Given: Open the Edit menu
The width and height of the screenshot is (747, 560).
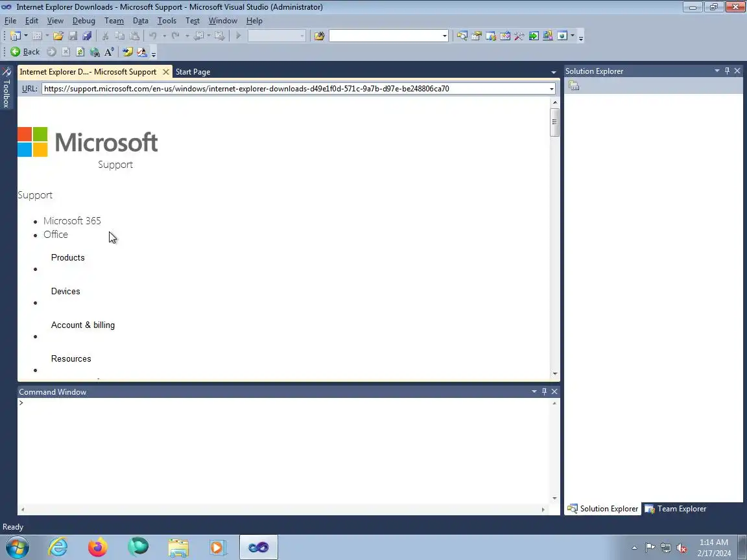Looking at the screenshot, I should point(31,21).
